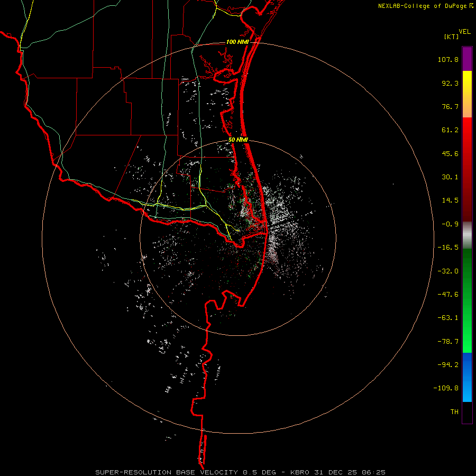This screenshot has height=476, width=476.
Task: Pick the purple segment of the color bar
Action: click(467, 59)
